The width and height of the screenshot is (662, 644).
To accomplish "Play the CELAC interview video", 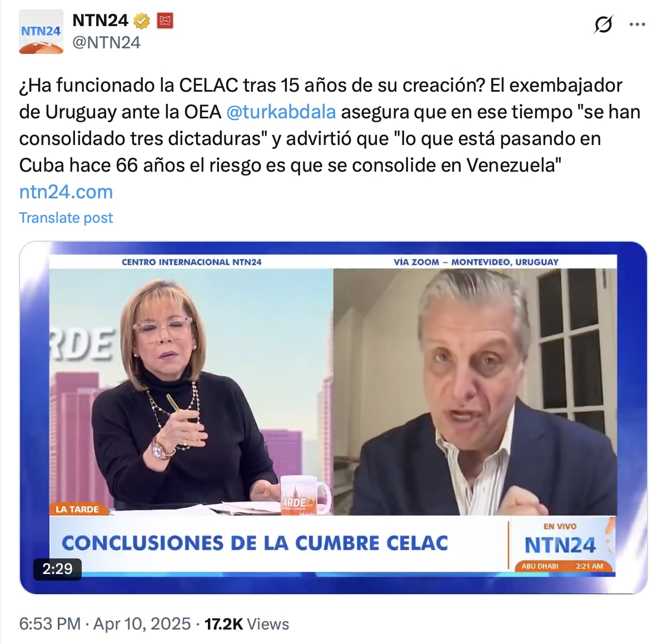I will [334, 418].
